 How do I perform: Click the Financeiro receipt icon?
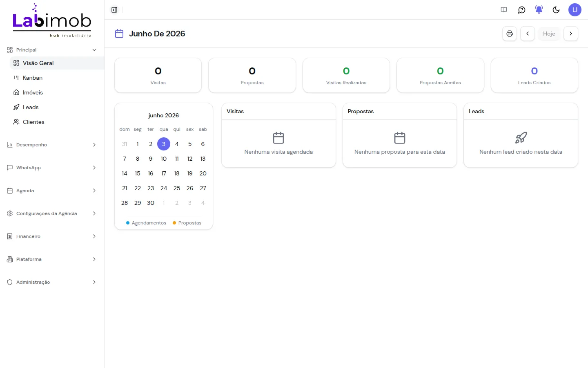click(10, 236)
